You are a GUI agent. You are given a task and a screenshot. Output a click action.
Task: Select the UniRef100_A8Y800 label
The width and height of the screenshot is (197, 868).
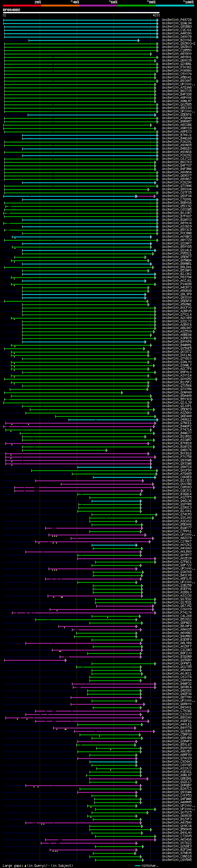tap(177, 54)
